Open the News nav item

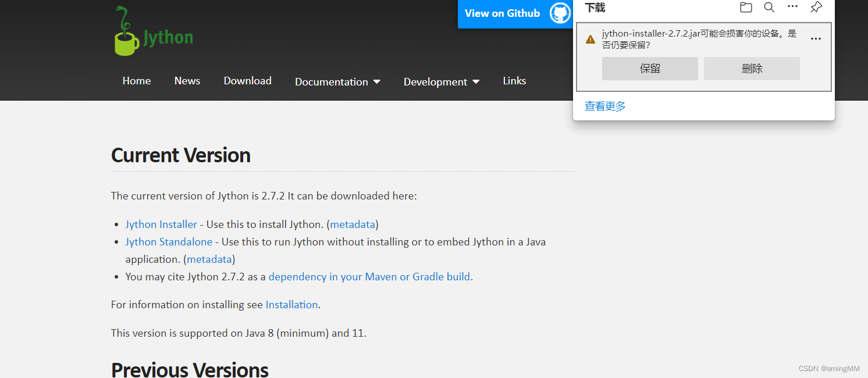(187, 81)
